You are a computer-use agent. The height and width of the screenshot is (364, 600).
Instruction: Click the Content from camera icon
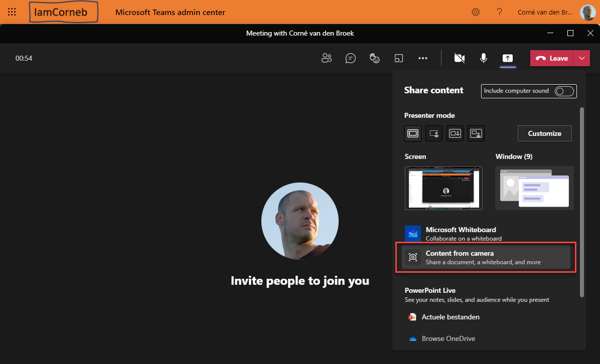pyautogui.click(x=413, y=257)
